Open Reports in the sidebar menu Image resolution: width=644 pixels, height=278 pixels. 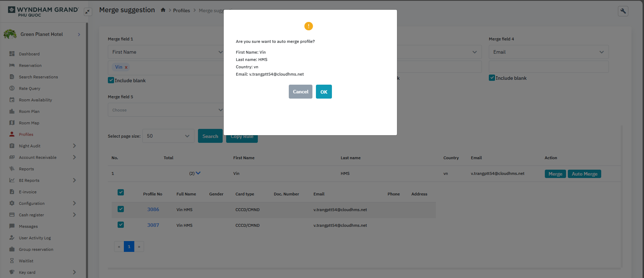(26, 169)
